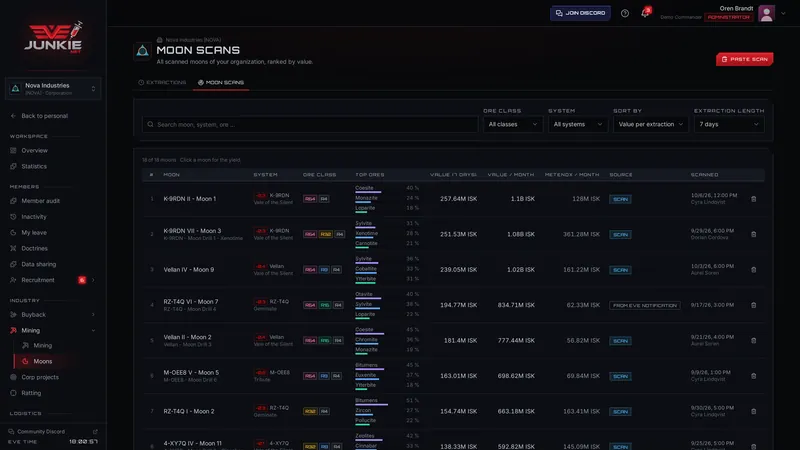800x450 pixels.
Task: Open Corp projects
Action: point(40,377)
